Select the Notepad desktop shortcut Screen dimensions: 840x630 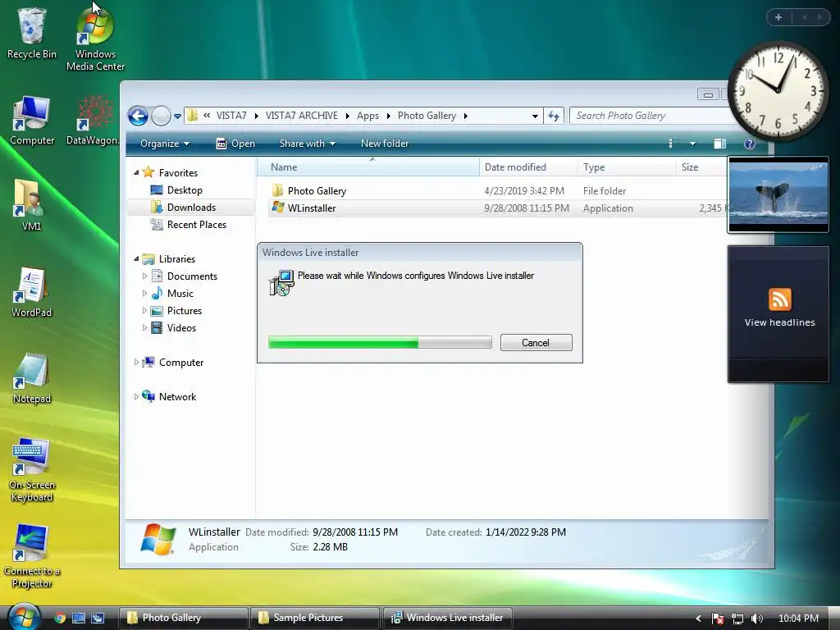[32, 379]
